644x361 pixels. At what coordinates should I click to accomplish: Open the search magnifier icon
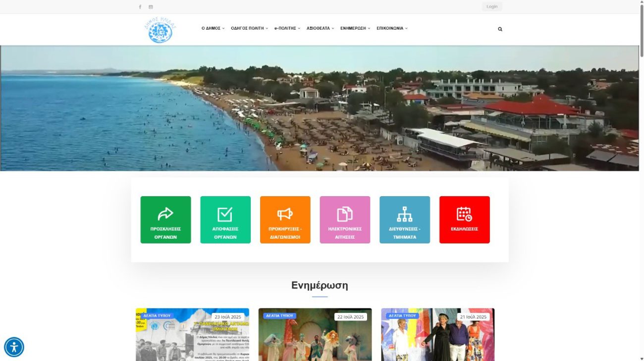click(x=500, y=29)
